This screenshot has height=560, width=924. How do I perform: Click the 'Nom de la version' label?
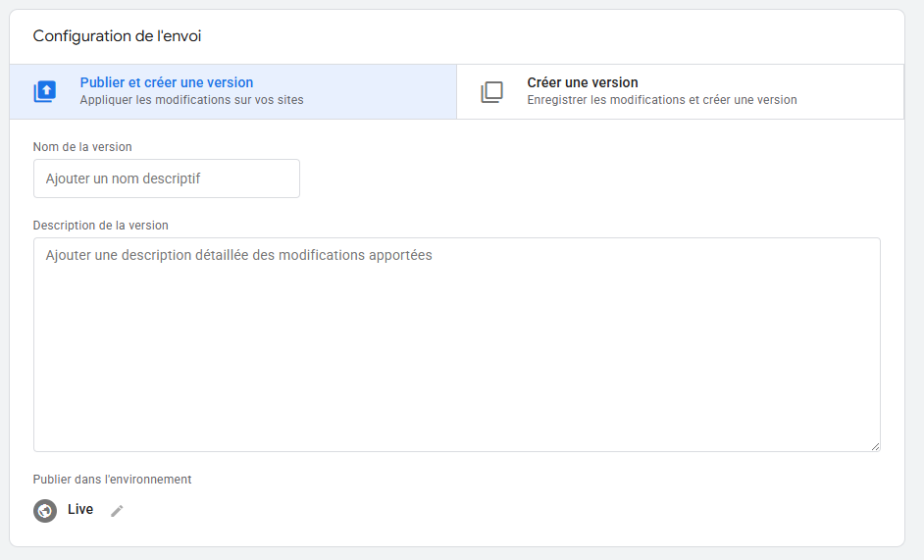82,146
